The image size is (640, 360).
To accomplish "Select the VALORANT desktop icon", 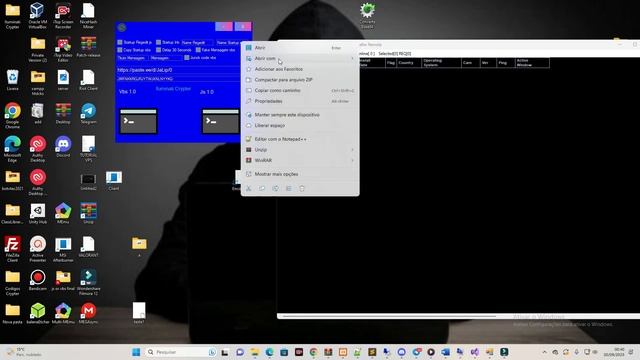I will pos(88,247).
